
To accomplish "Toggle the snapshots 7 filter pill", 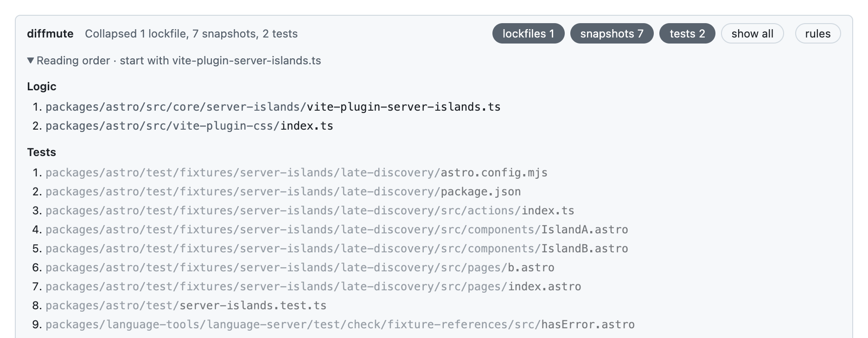I will 612,34.
